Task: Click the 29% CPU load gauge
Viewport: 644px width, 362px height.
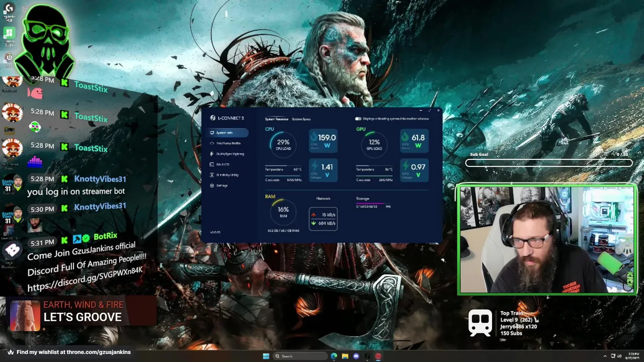Action: 283,144
